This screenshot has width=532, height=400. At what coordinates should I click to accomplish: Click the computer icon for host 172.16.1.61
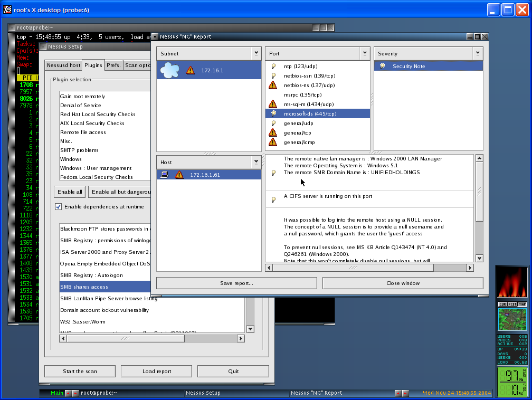tap(164, 175)
